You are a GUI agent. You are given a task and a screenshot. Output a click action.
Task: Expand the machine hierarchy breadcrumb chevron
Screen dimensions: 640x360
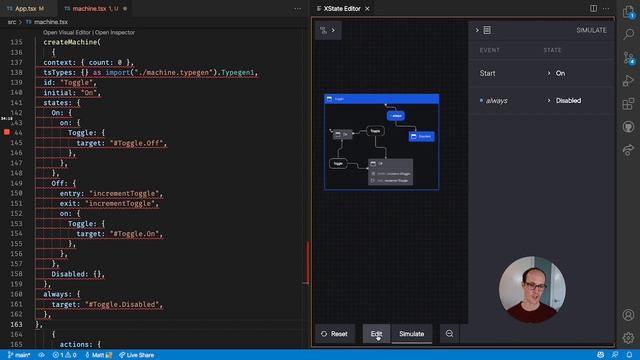coord(333,30)
